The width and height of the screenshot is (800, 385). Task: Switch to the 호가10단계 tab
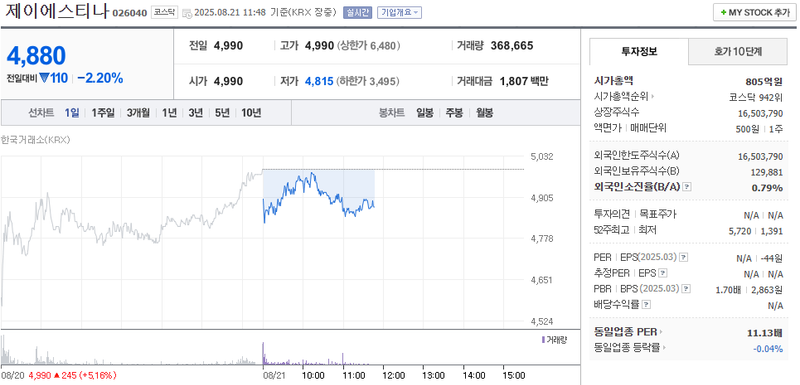[x=738, y=51]
